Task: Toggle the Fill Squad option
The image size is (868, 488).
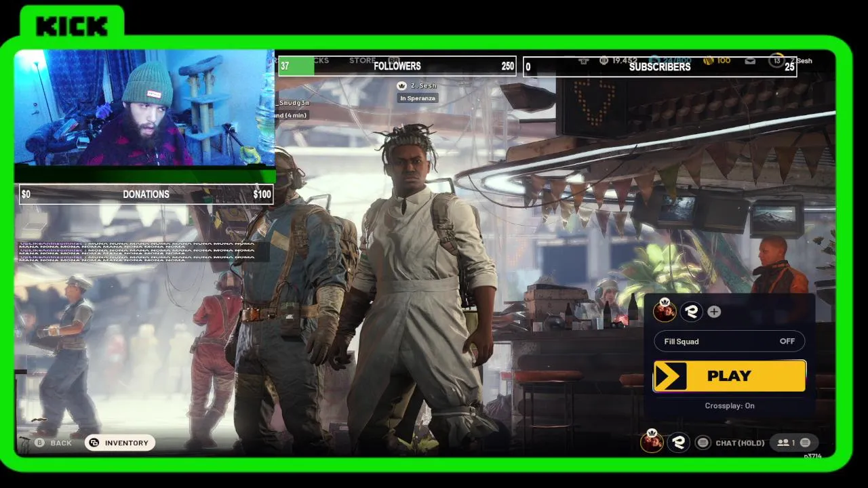Action: (729, 342)
